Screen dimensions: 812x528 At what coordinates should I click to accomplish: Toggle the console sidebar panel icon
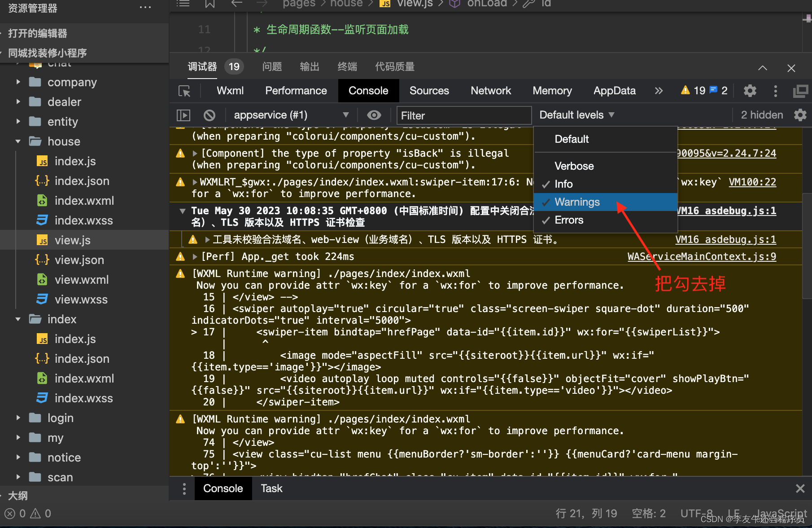coord(183,115)
